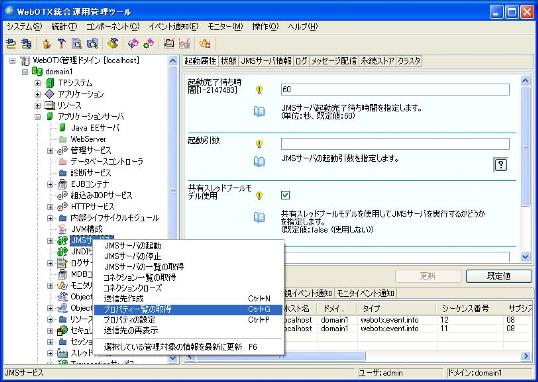
Task: Click the purple diamond アプリケーション icon
Action: (x=50, y=94)
